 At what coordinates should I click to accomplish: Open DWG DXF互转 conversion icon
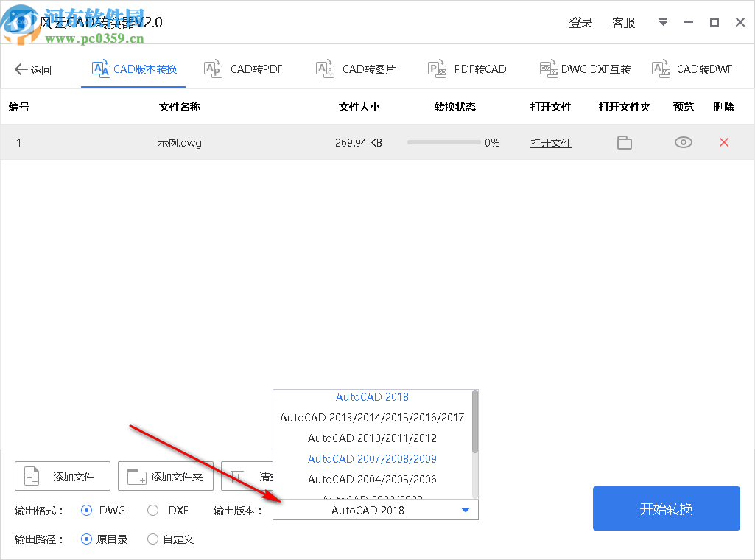coord(549,69)
